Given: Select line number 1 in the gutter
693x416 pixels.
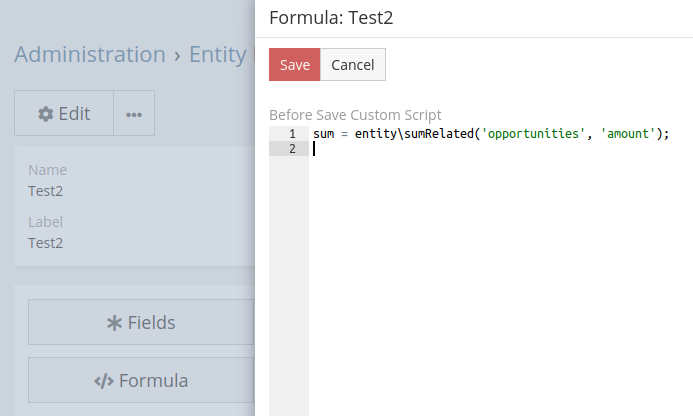Looking at the screenshot, I should 291,134.
